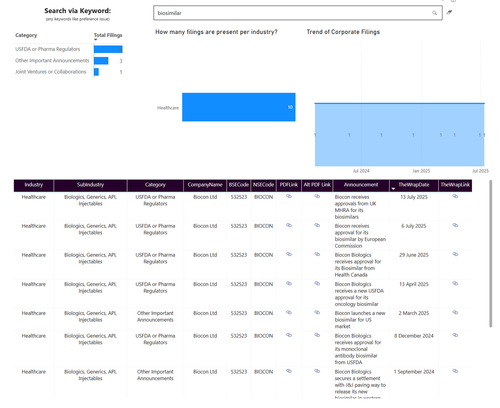Open TheWrapLink for 2 March 2025 filing
This screenshot has height=408, width=500.
coord(455,313)
